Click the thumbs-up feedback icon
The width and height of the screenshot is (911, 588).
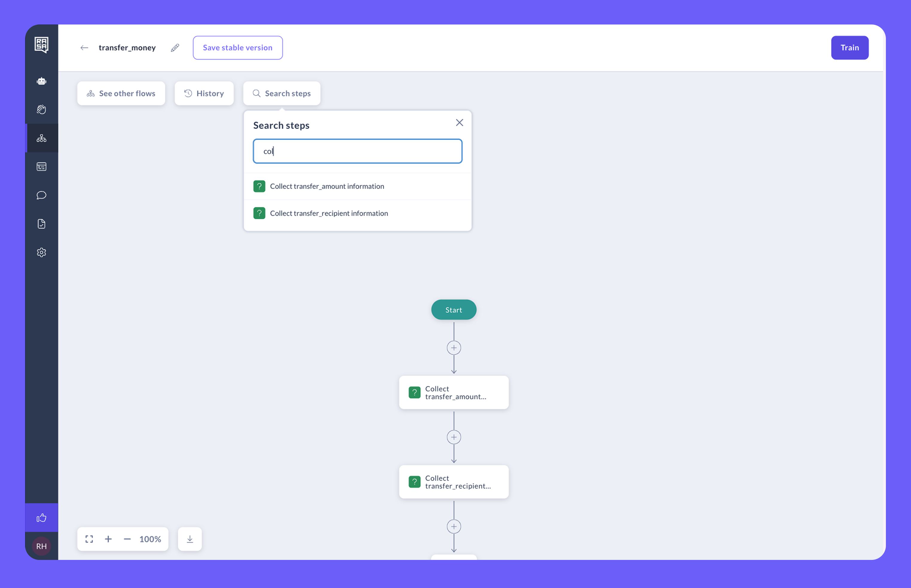point(41,518)
